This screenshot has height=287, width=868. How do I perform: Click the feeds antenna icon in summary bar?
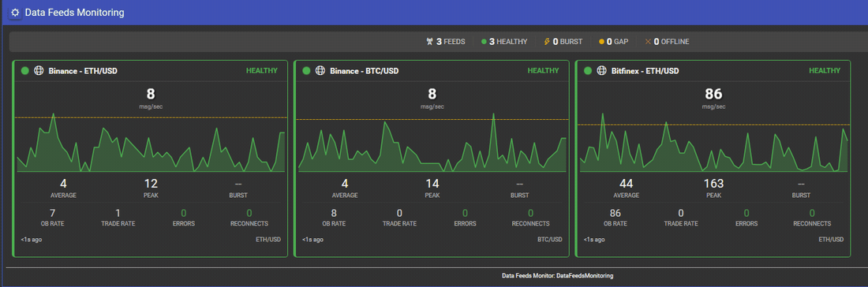[429, 42]
